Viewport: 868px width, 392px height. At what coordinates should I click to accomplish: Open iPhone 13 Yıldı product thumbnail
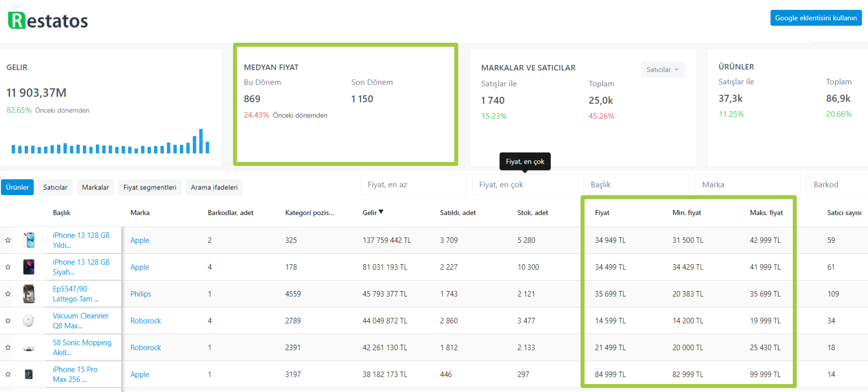click(x=29, y=240)
